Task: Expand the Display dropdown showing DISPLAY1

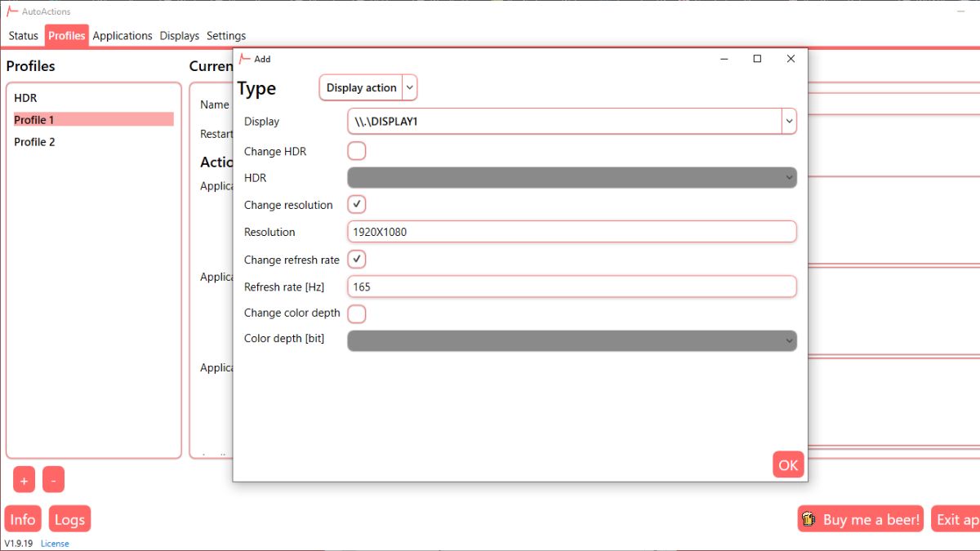Action: click(x=789, y=121)
